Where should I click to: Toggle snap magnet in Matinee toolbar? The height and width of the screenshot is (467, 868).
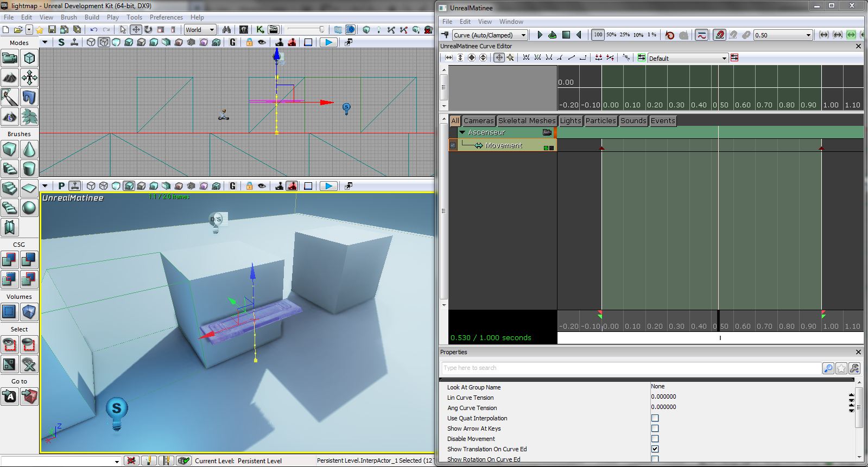(x=719, y=35)
